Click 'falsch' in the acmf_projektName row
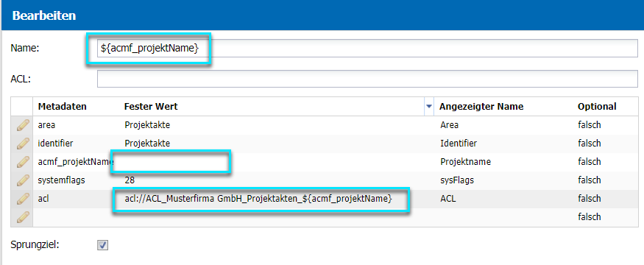644x265 pixels. pos(590,162)
